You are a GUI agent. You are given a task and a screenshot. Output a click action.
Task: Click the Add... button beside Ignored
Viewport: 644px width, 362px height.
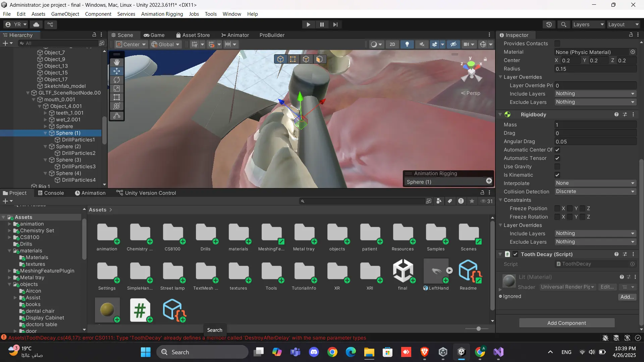coord(627,297)
